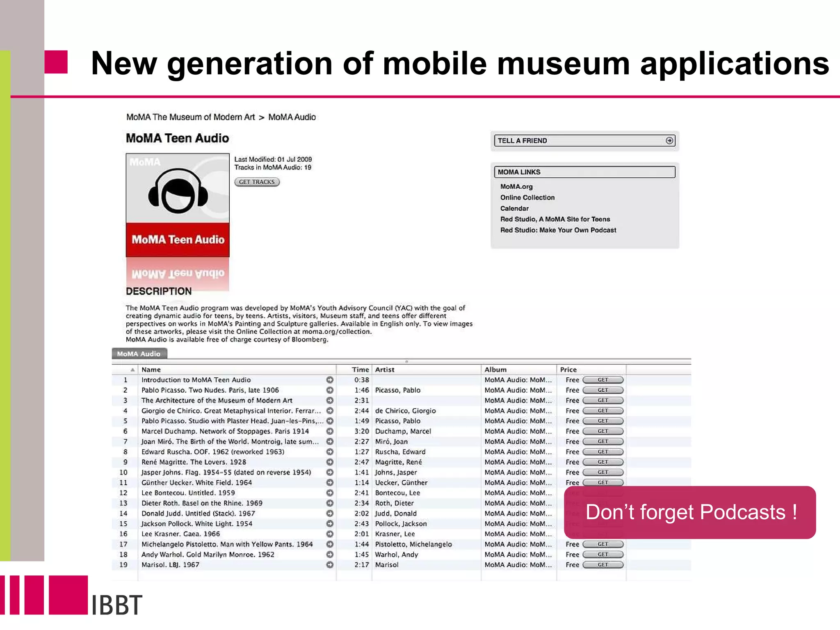Screen dimensions: 840x630
Task: Go to the MoMA Audio breadcrumb
Action: pyautogui.click(x=292, y=117)
